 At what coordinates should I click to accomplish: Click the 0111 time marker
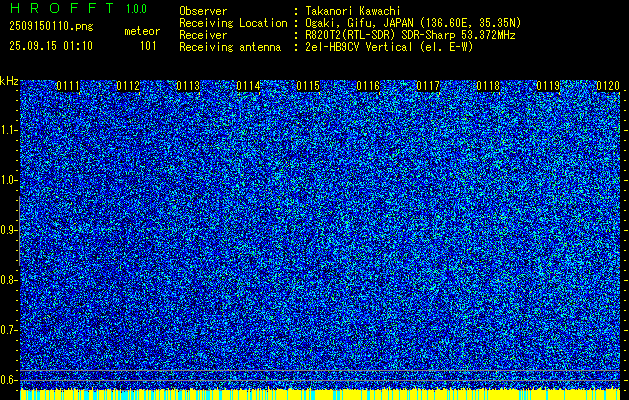(68, 86)
